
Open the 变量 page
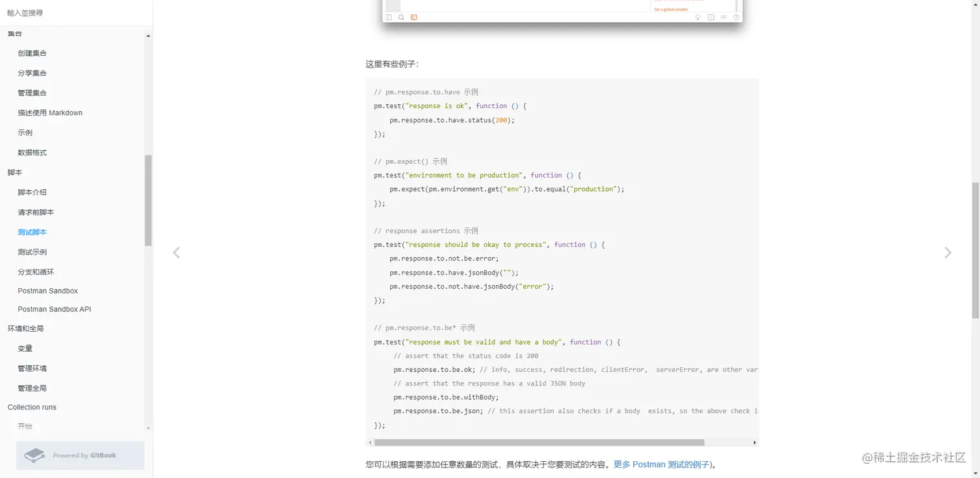25,348
